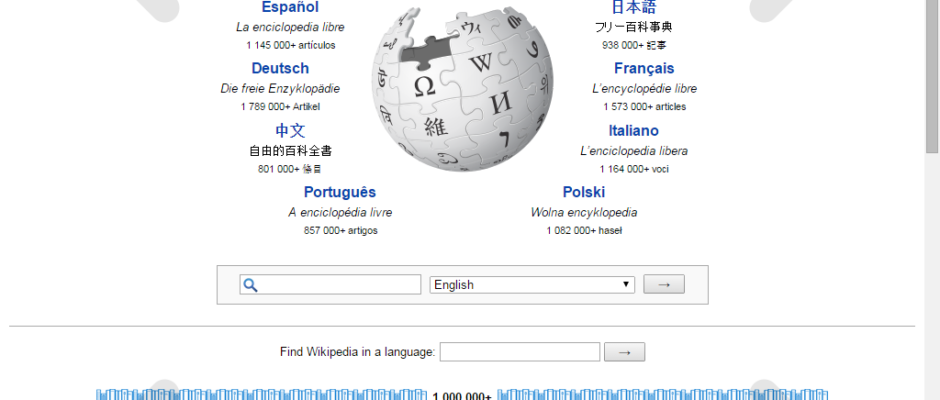The width and height of the screenshot is (940, 400).
Task: Open the Polski Wikipedia link
Action: 584,192
